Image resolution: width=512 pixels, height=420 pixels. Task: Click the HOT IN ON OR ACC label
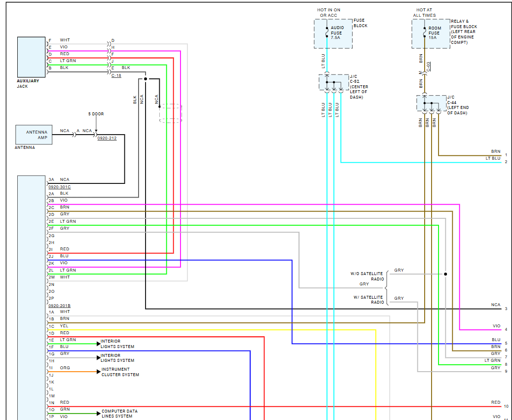[329, 12]
